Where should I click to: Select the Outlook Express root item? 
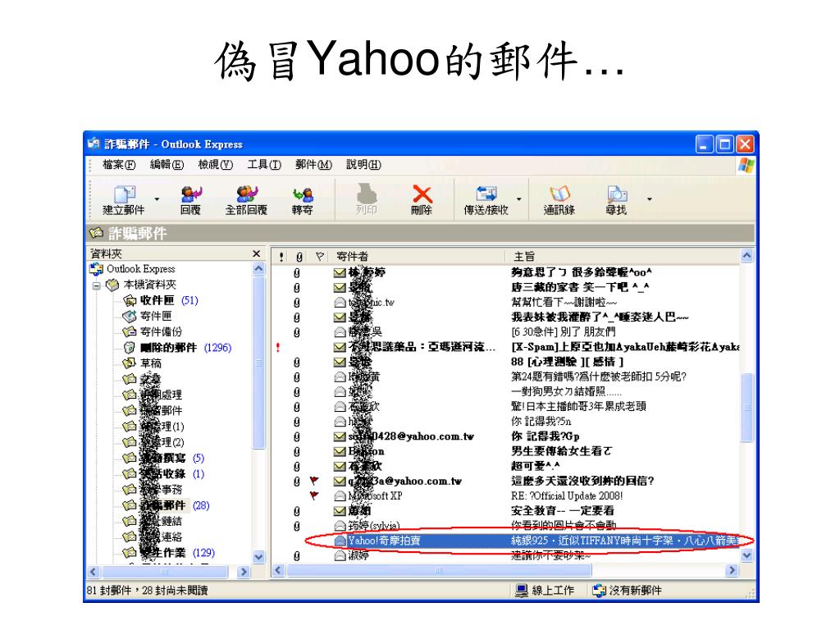click(x=133, y=269)
